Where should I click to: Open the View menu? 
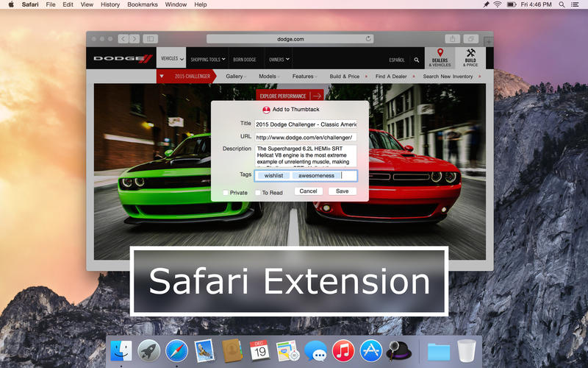(87, 4)
